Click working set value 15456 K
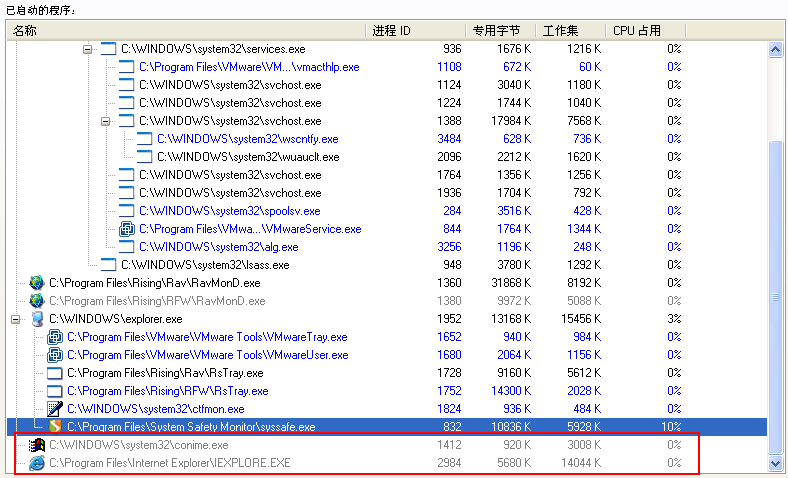 (x=581, y=319)
